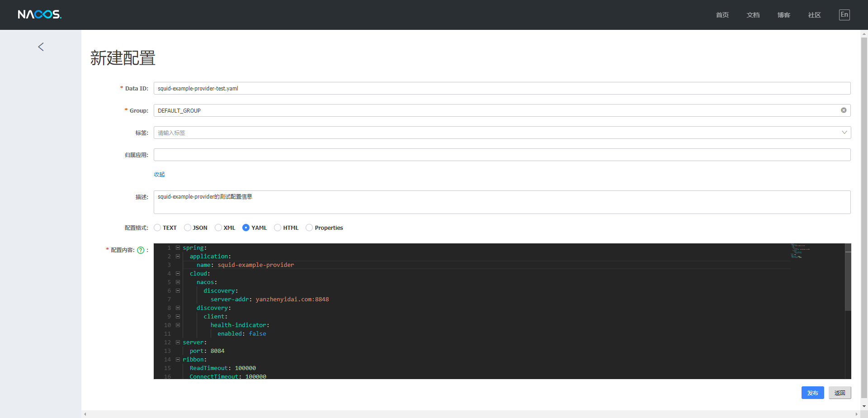
Task: Click the 发布 publish button
Action: (x=813, y=393)
